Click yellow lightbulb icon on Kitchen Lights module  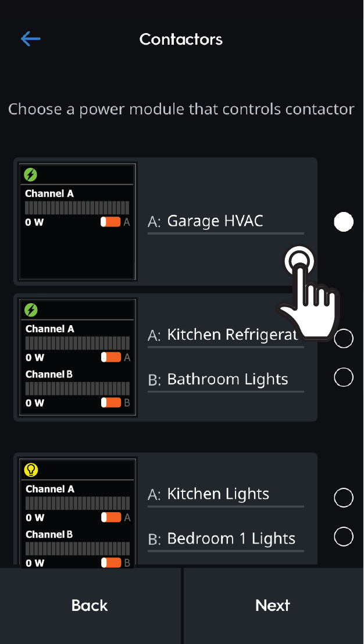click(31, 470)
